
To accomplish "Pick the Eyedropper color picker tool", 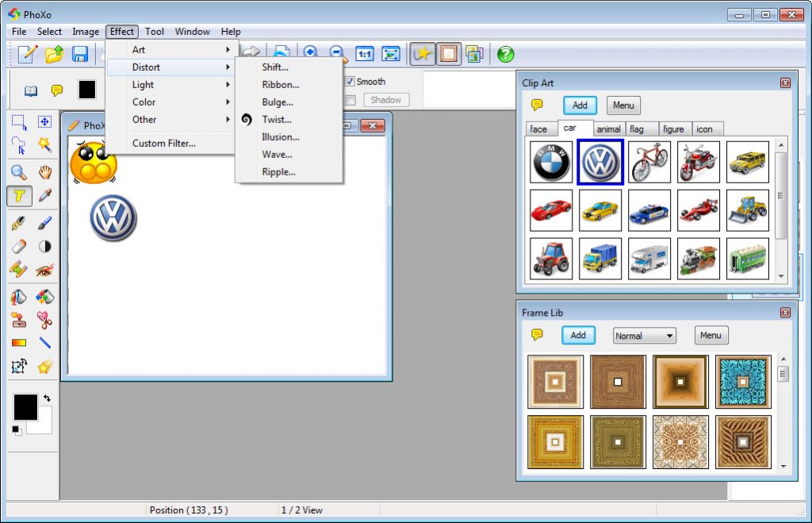I will pos(45,196).
